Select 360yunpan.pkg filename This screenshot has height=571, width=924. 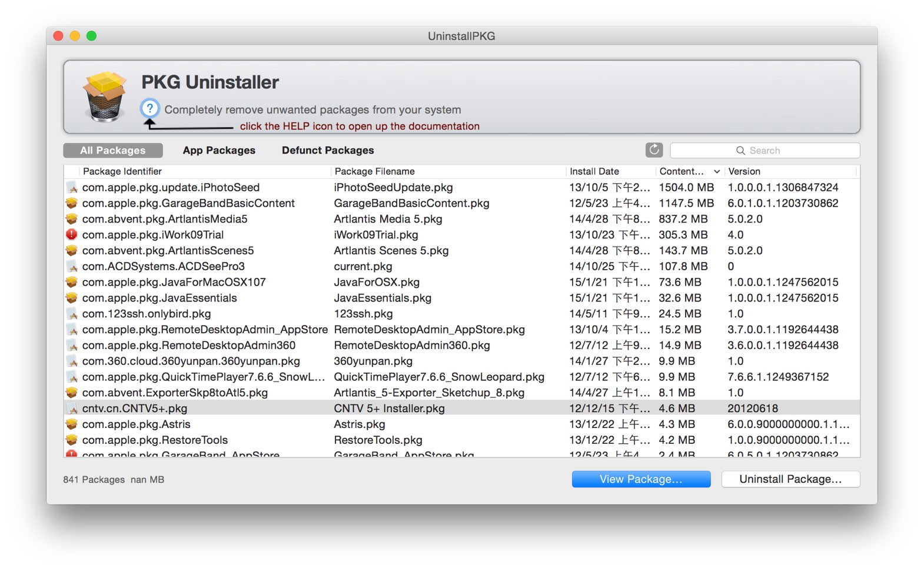(373, 361)
